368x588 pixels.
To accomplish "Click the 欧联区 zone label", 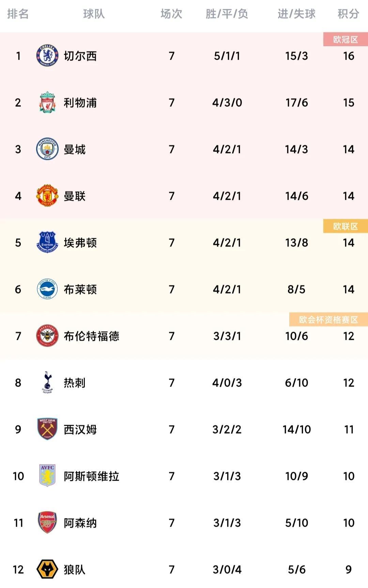I will click(x=346, y=226).
